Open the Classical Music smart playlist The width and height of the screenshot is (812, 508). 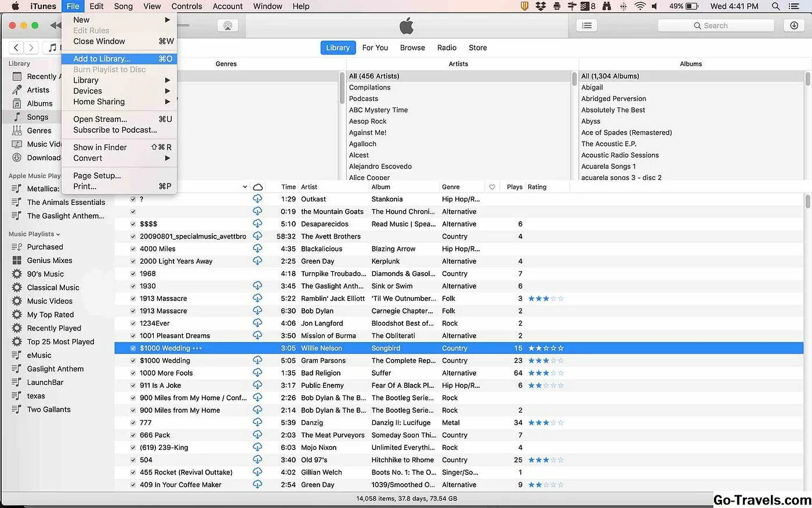pyautogui.click(x=53, y=287)
